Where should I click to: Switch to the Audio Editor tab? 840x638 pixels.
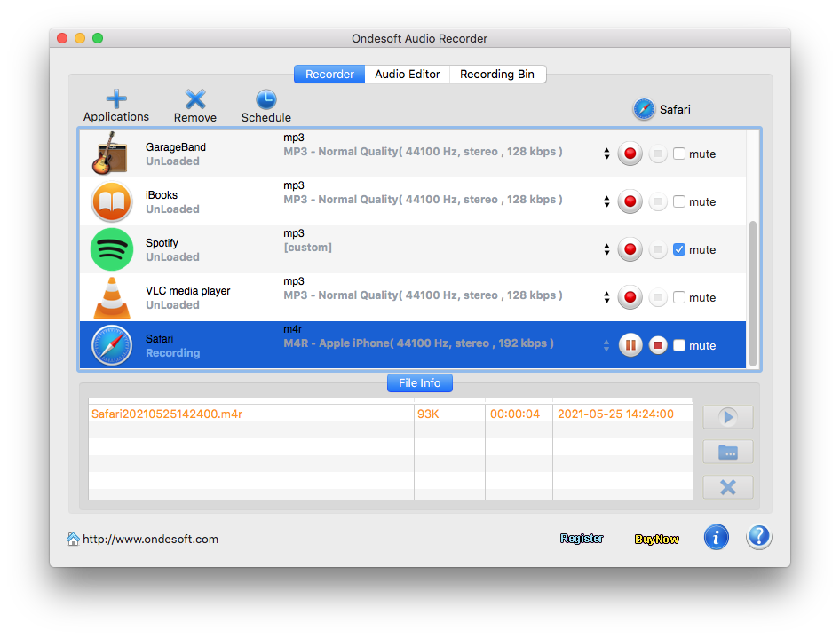(407, 75)
